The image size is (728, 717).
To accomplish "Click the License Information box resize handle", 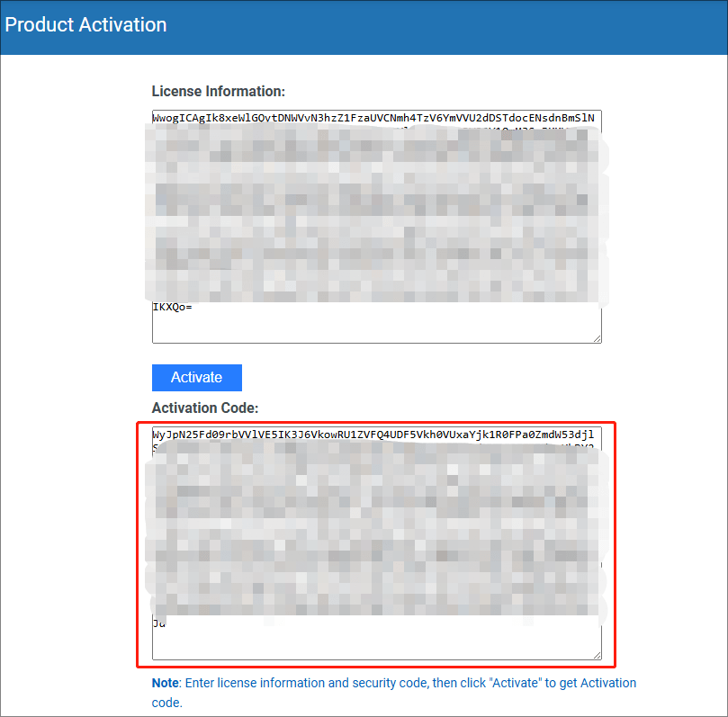I will (x=598, y=339).
